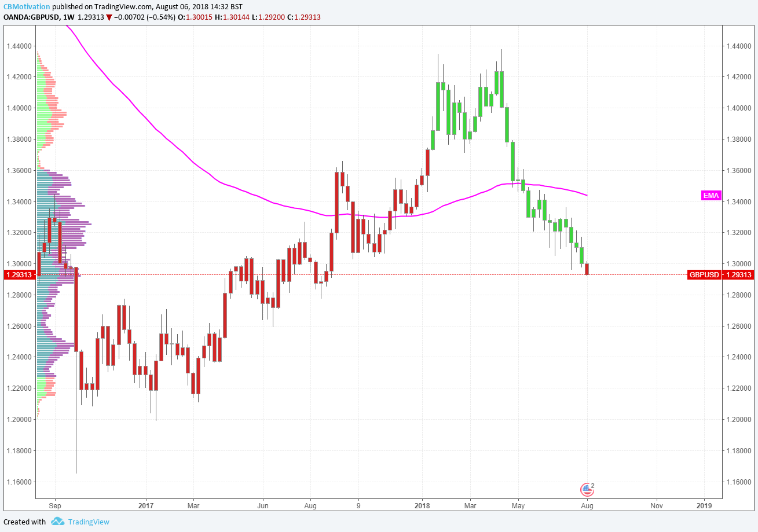Click the percent change (−0.54%) text
758x532 pixels.
160,17
